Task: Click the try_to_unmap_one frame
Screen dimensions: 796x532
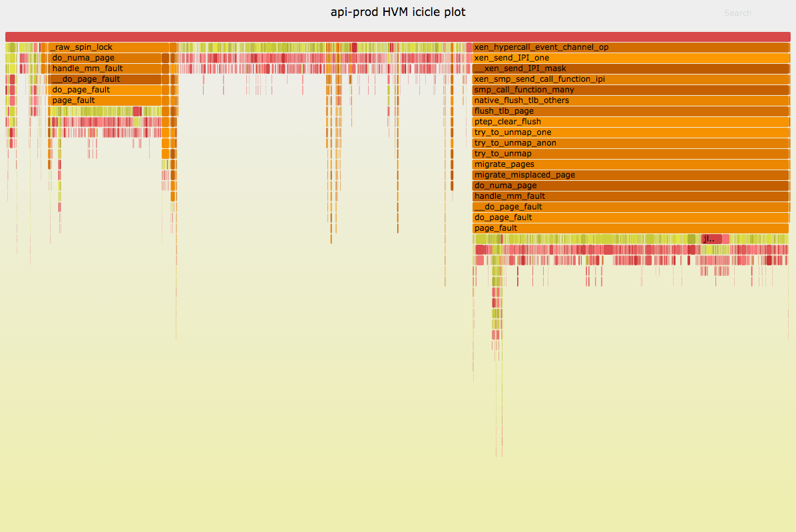Action: point(630,132)
